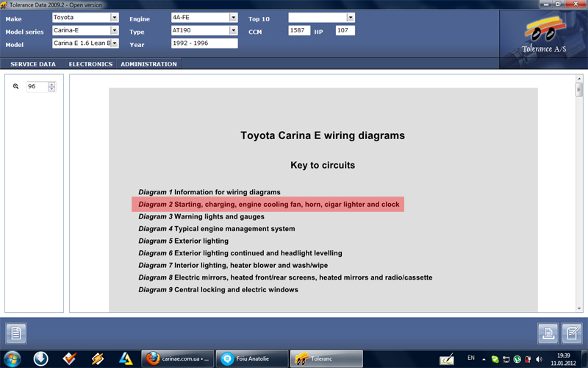Open the red checkmark taskbar icon
588x368 pixels.
click(69, 359)
